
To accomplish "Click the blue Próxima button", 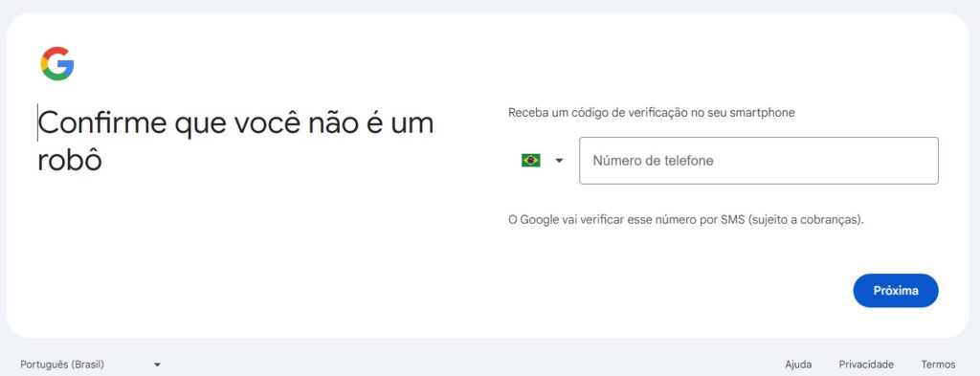I will [x=896, y=291].
